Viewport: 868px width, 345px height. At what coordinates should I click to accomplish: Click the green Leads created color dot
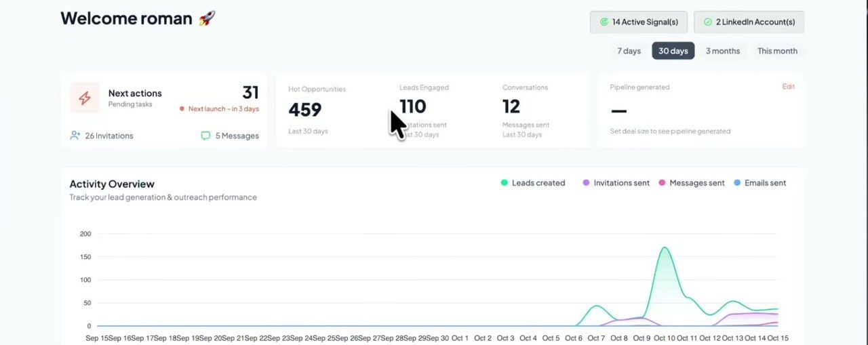click(505, 183)
